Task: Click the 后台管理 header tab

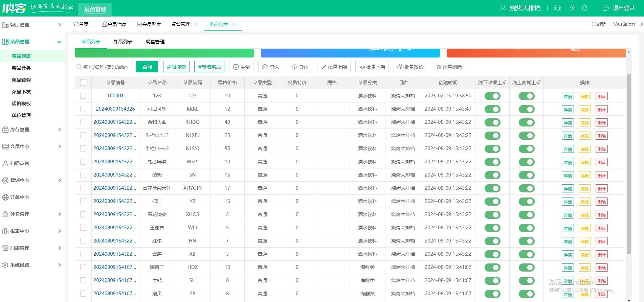Action: coord(95,9)
